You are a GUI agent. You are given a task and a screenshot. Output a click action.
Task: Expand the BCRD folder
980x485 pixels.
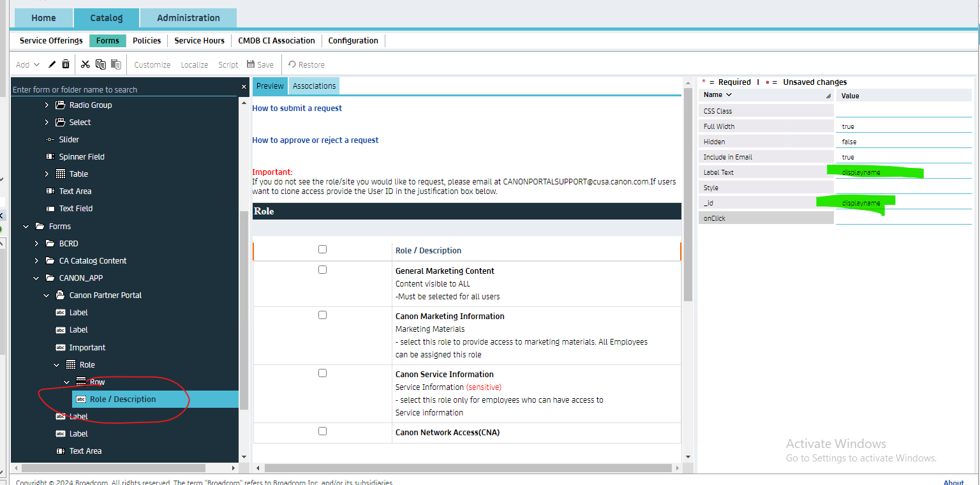(x=36, y=244)
